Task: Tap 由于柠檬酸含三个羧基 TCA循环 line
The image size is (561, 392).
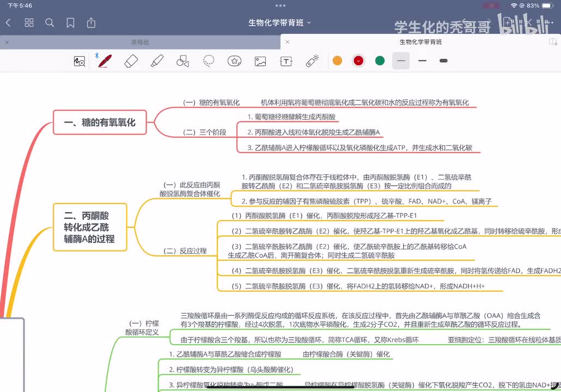Action: click(x=300, y=340)
